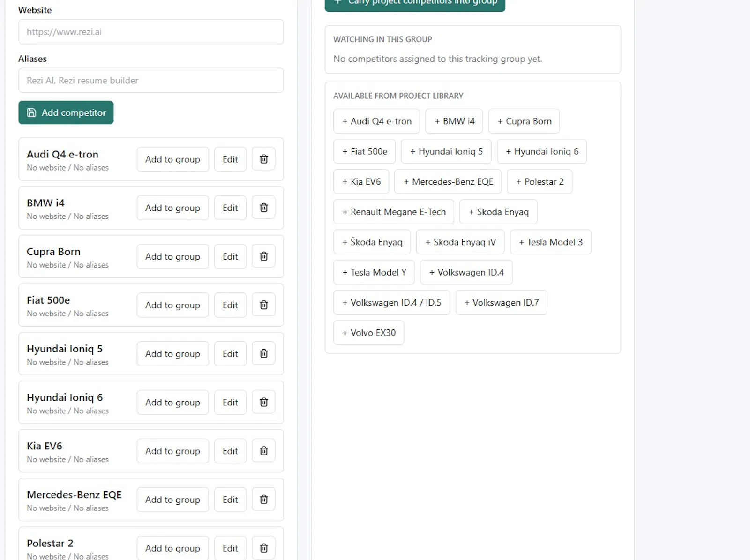
Task: Add Hyundai Ioniq 6 to group
Action: coord(172,402)
